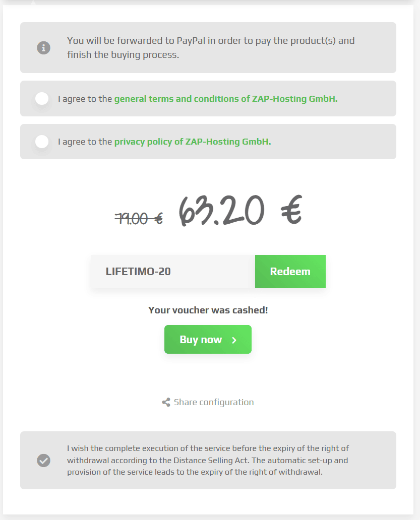420x520 pixels.
Task: Tick the general terms and conditions checkbox
Action: [x=42, y=98]
